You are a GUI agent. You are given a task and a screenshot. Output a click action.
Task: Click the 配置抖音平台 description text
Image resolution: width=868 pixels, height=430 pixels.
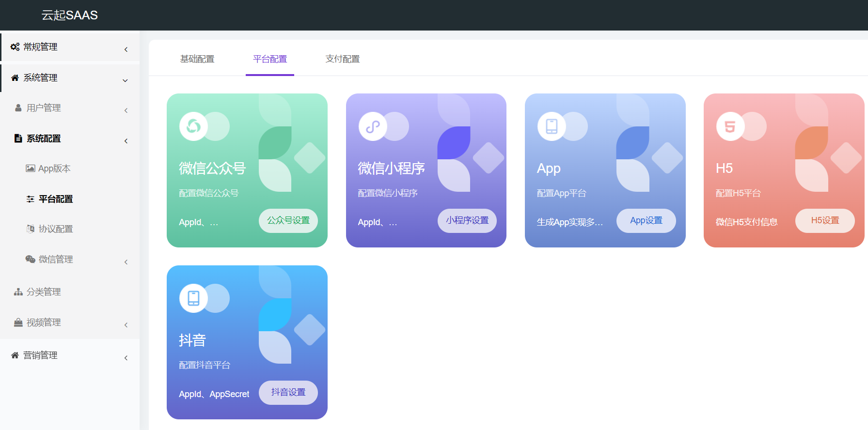pos(205,365)
